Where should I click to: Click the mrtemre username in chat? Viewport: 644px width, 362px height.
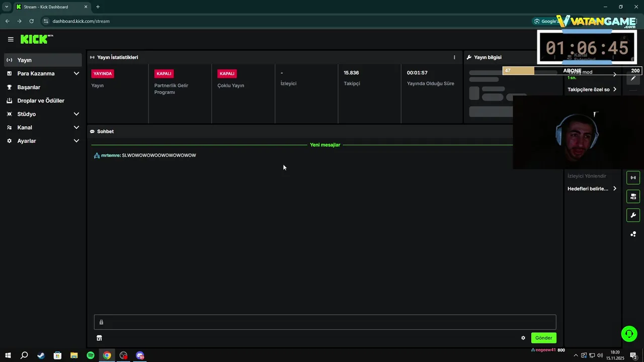[111, 155]
